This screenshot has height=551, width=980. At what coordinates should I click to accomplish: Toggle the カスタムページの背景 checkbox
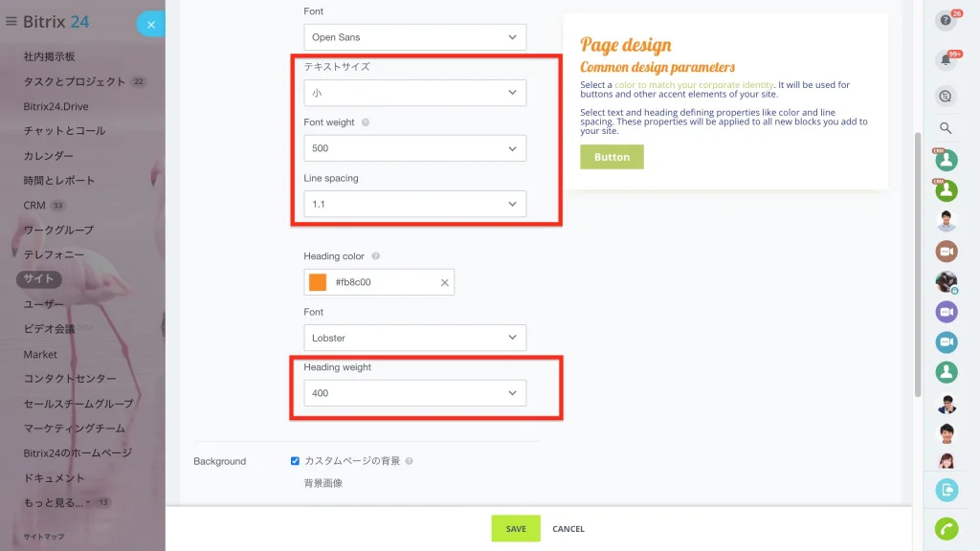(x=295, y=461)
